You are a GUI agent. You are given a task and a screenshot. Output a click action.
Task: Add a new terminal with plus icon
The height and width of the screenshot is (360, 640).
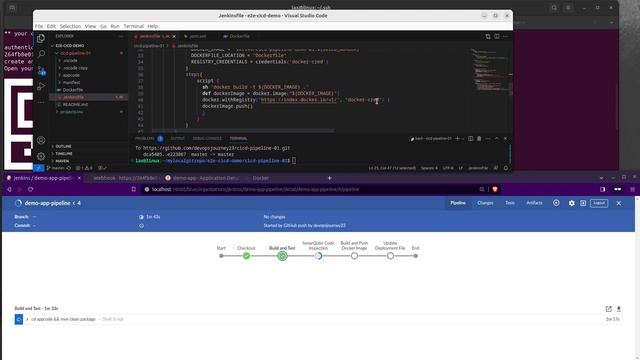(x=458, y=138)
